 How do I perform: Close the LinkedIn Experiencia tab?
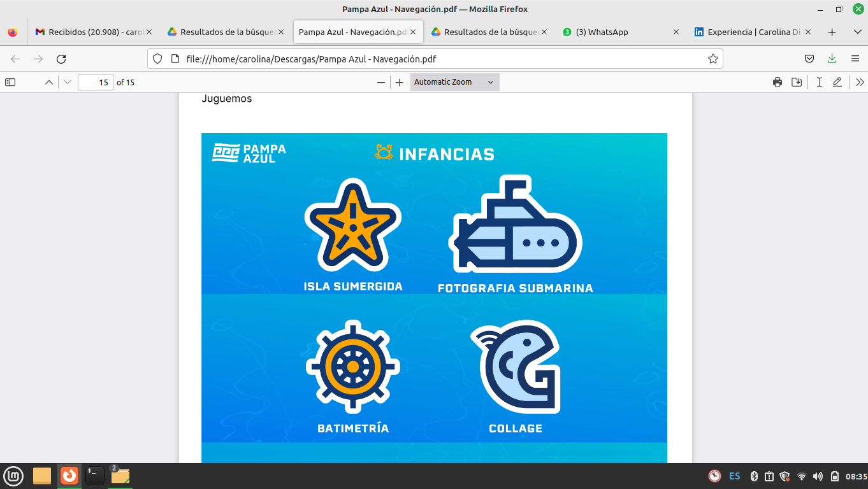(808, 32)
